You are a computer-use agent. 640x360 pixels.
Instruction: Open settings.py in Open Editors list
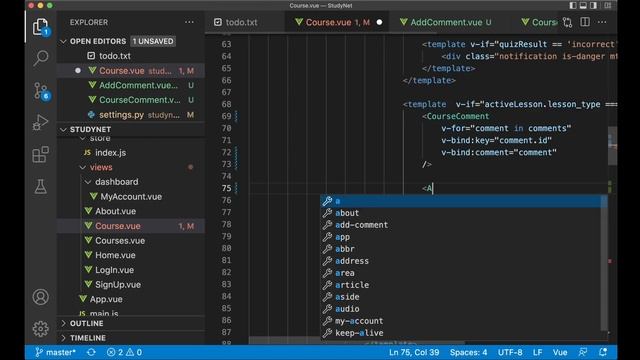pyautogui.click(x=131, y=115)
